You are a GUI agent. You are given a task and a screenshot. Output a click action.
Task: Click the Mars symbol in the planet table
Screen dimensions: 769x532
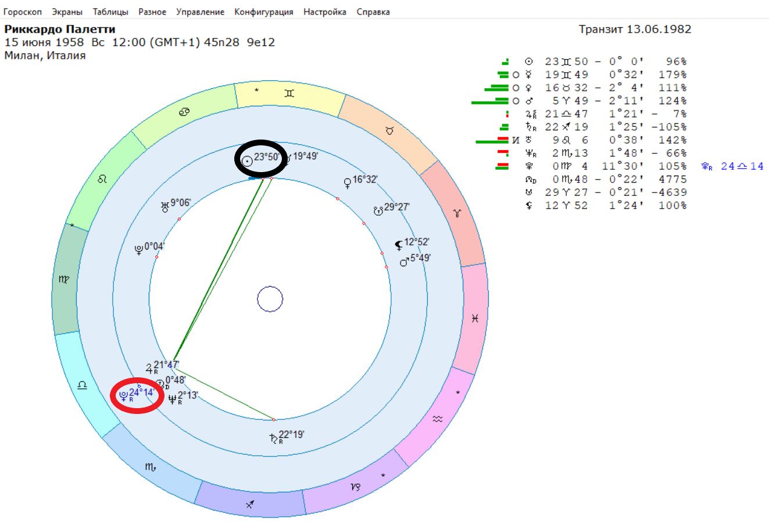click(x=528, y=101)
